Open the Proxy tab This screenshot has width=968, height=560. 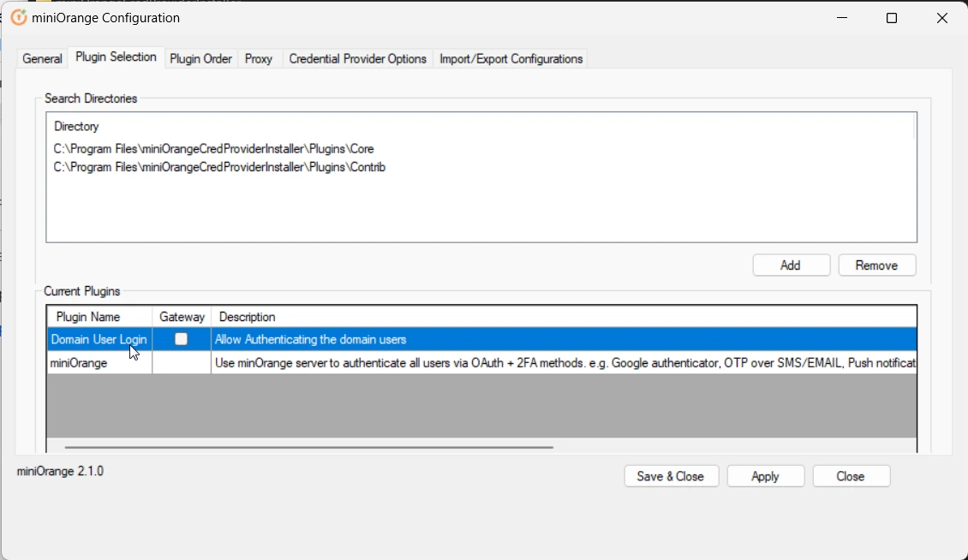point(259,59)
